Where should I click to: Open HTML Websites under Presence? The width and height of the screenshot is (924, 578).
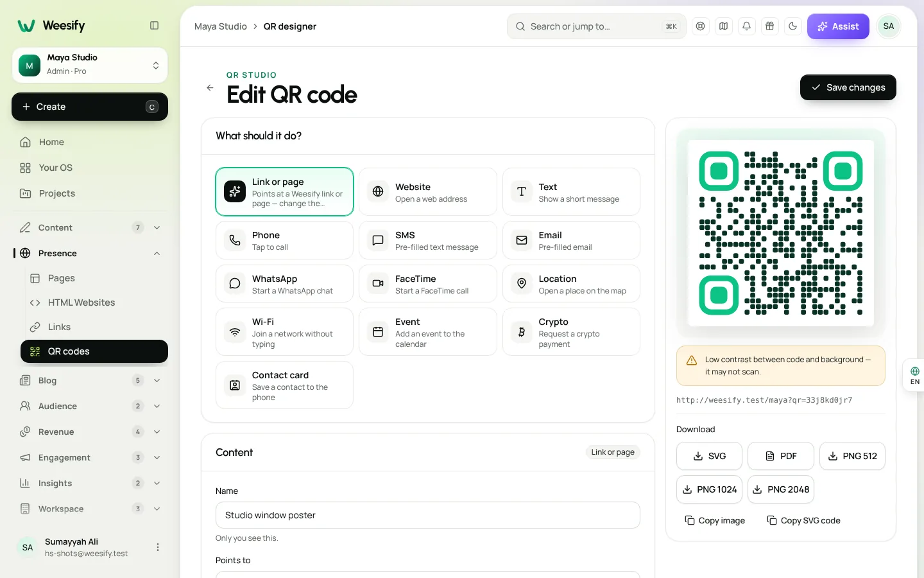click(x=94, y=302)
